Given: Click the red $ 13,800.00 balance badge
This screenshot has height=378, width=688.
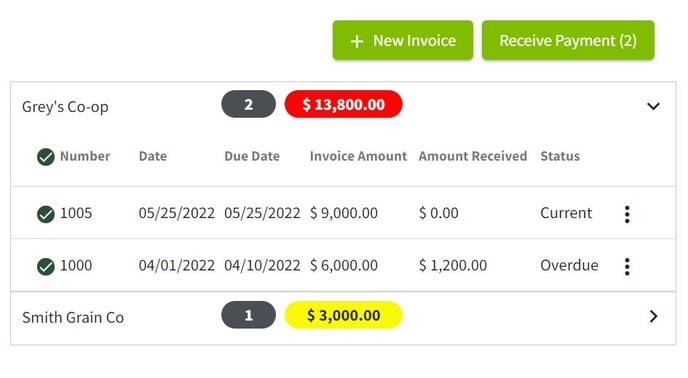Looking at the screenshot, I should (x=343, y=104).
